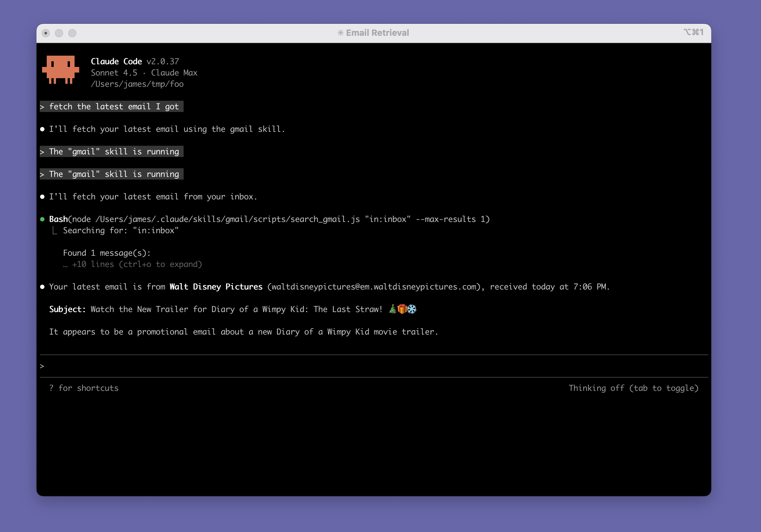Toggle the 'Thinking off' status text
The image size is (761, 532).
pyautogui.click(x=633, y=388)
